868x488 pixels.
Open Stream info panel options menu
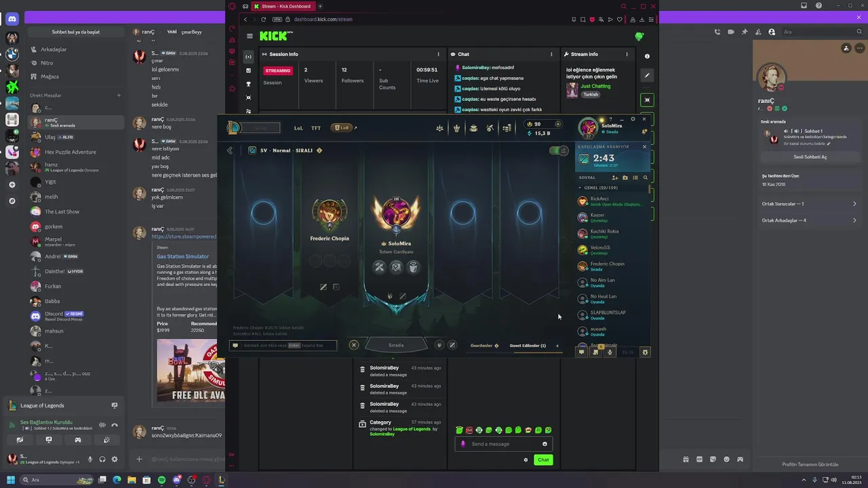[627, 54]
